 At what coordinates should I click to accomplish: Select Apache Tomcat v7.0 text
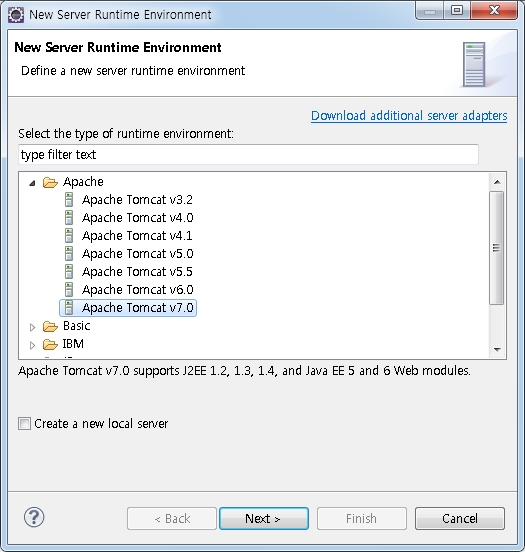click(138, 307)
